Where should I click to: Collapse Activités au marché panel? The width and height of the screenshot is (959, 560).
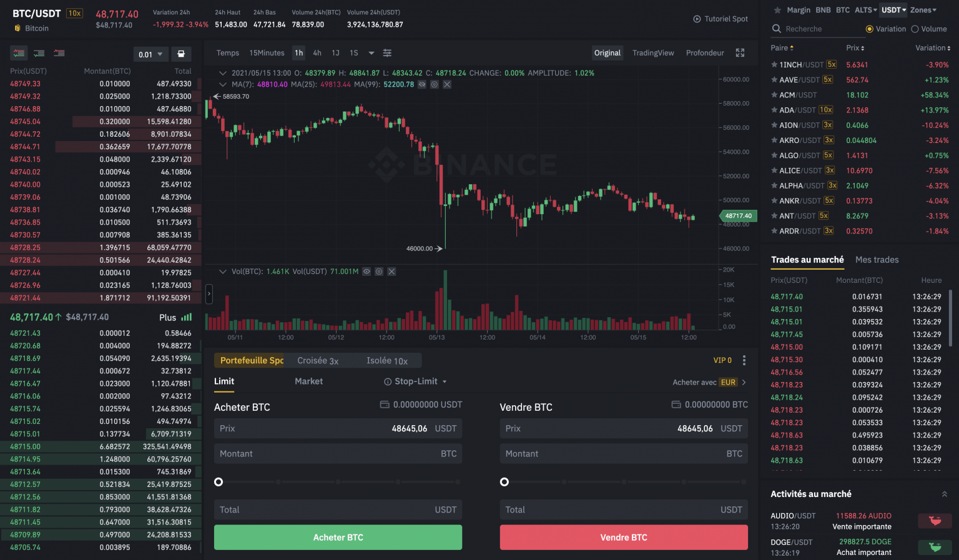point(945,494)
